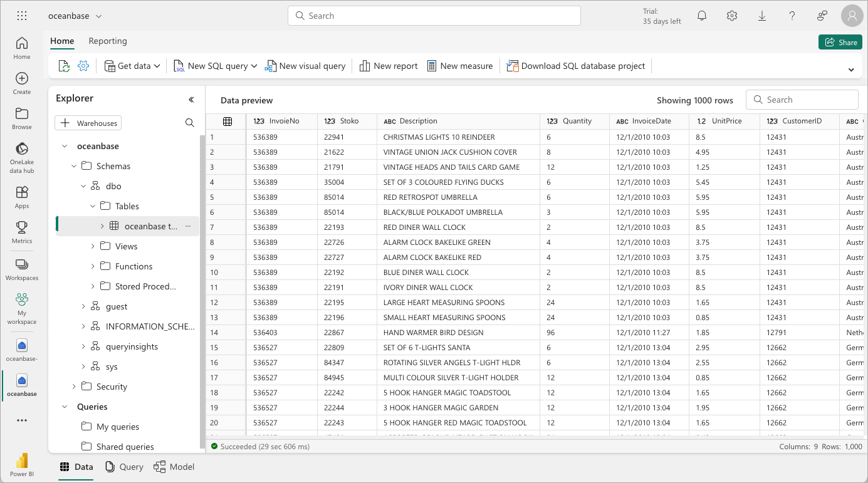Screen dimensions: 868x483
Task: Open notifications bell icon
Action: (x=702, y=16)
